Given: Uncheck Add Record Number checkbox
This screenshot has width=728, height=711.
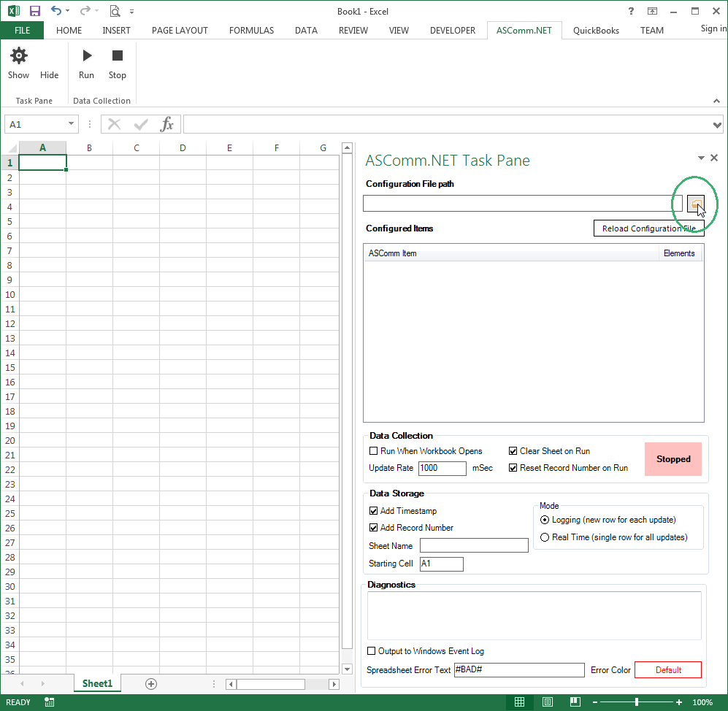Looking at the screenshot, I should (373, 527).
